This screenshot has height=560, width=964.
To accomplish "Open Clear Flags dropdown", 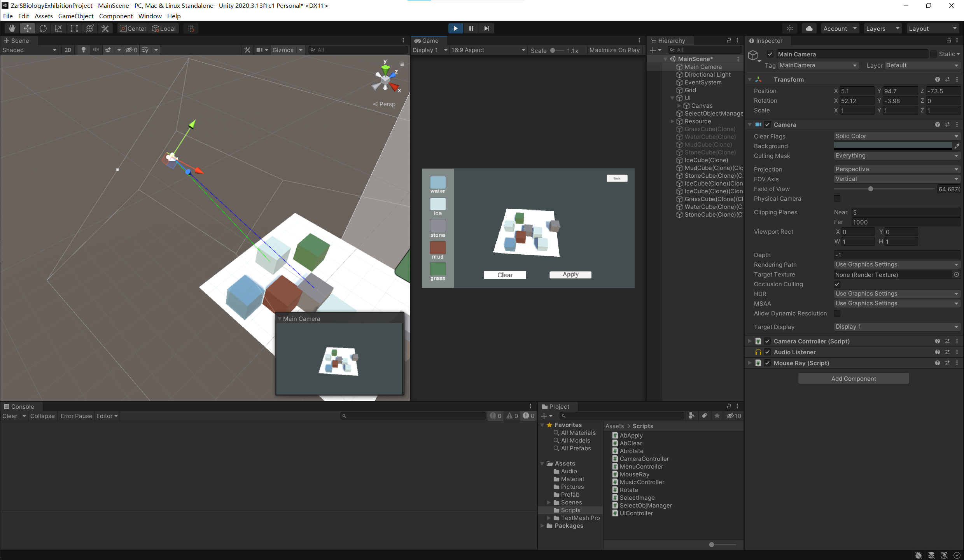I will click(897, 136).
